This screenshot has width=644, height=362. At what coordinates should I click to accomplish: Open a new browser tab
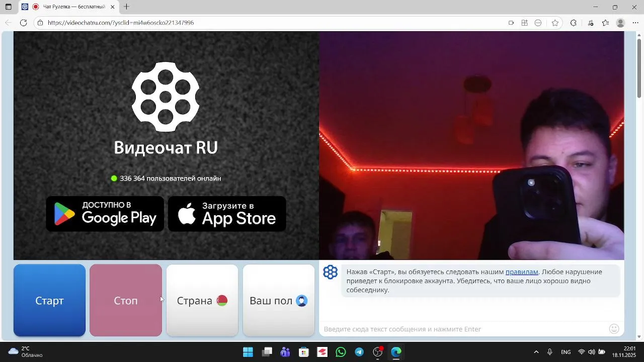pyautogui.click(x=127, y=7)
